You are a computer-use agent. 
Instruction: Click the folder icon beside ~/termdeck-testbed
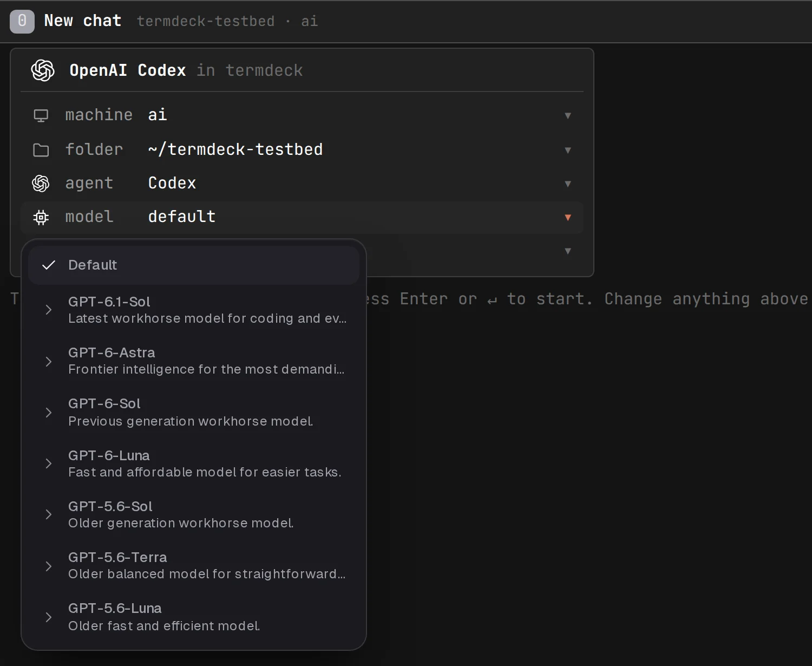(41, 150)
